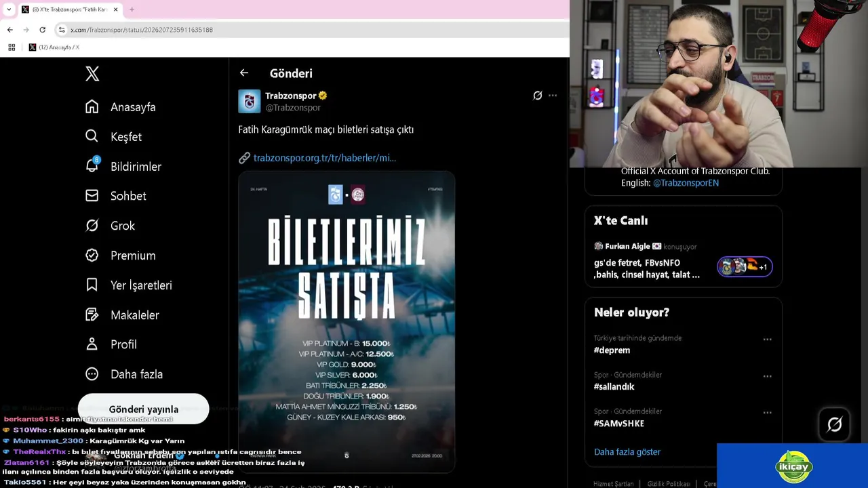Click the İkiçay logo overlay
The image size is (868, 488).
pos(793,466)
